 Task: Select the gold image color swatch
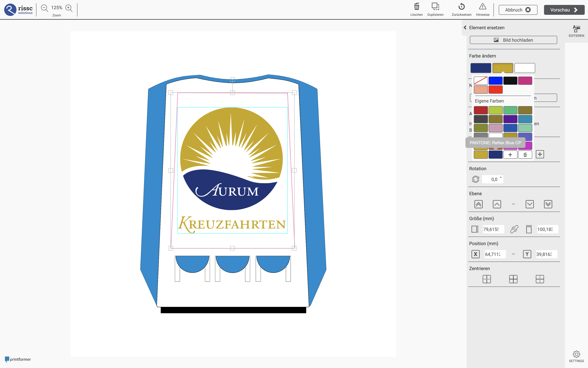click(x=503, y=68)
